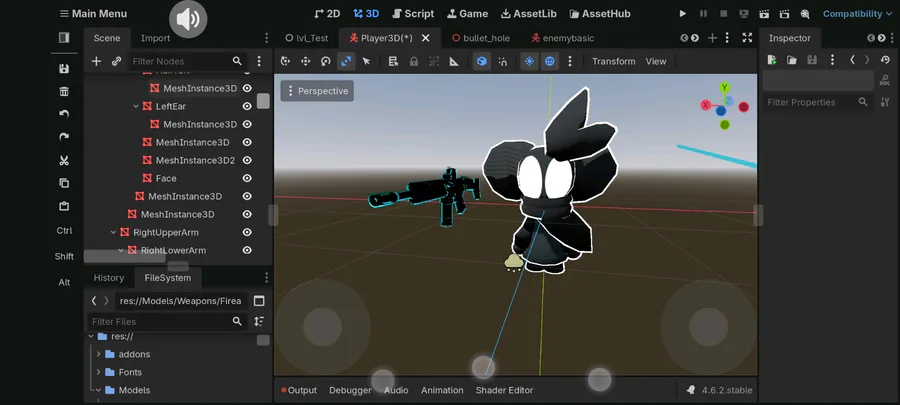Expand the addons folder
900x405 pixels.
(99, 354)
